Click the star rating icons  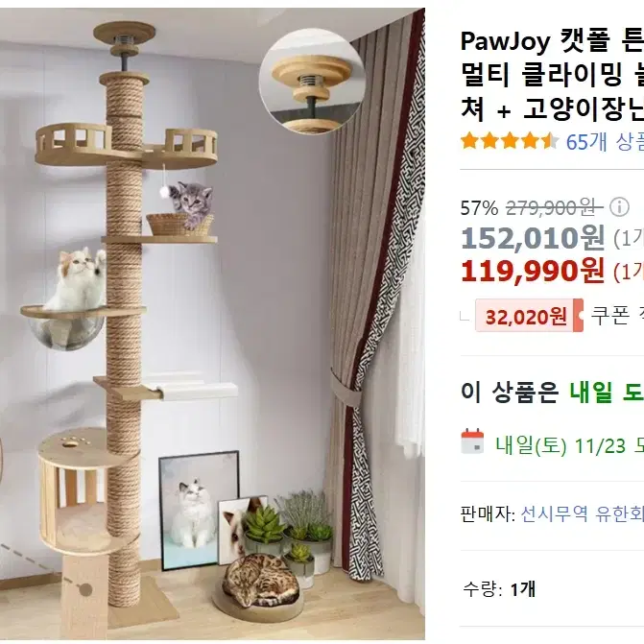(x=510, y=141)
